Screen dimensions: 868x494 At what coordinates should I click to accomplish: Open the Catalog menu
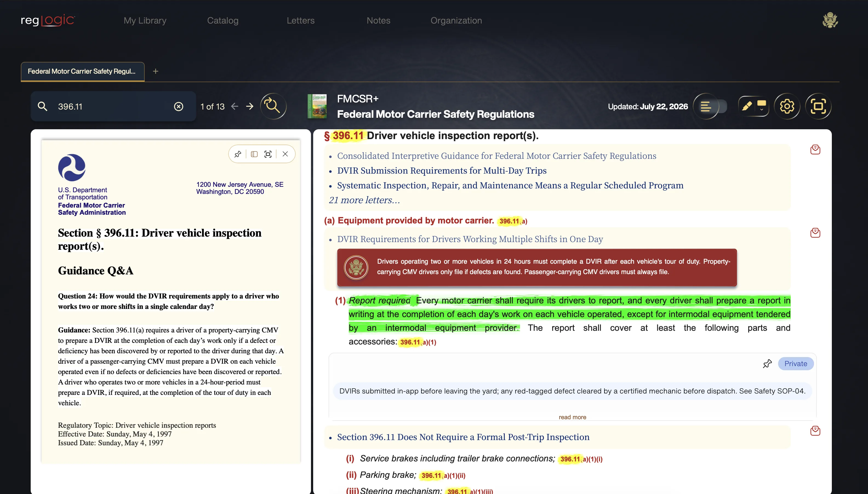pos(223,20)
